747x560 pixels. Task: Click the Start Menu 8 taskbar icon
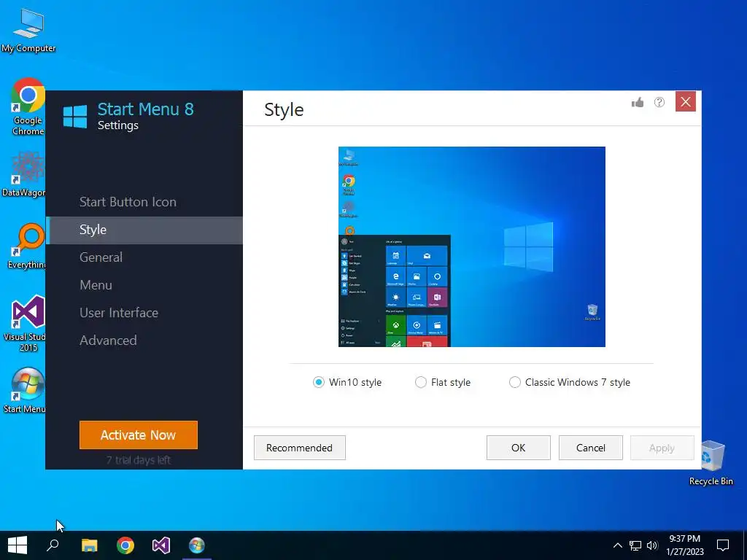(197, 545)
